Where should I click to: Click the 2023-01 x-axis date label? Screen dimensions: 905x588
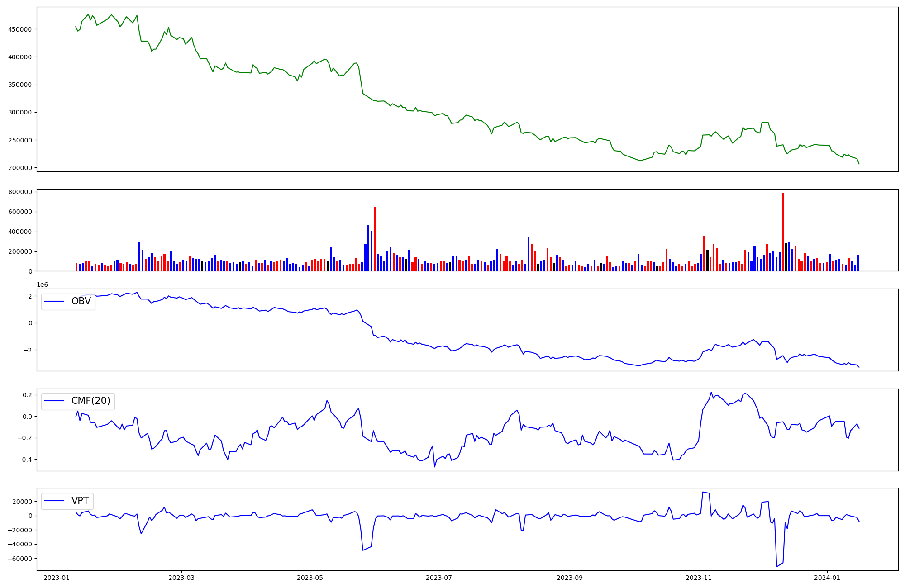57,578
